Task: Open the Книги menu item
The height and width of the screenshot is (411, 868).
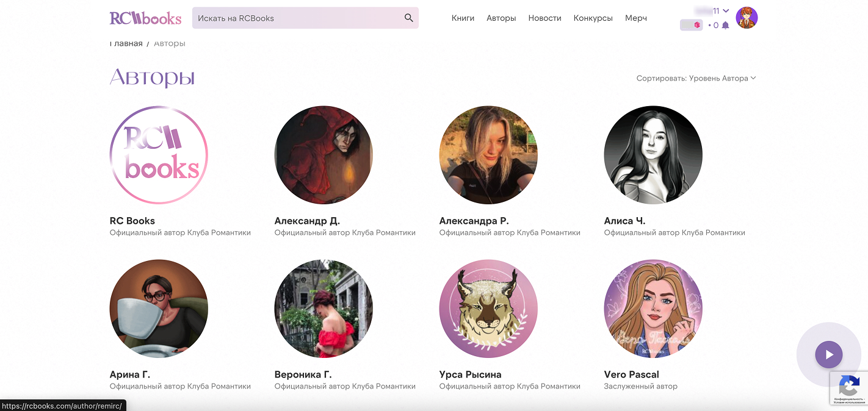Action: click(x=463, y=18)
